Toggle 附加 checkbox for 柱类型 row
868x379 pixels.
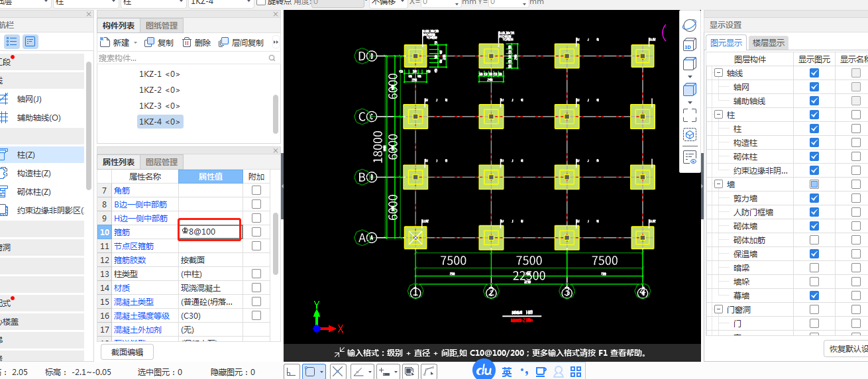click(256, 274)
